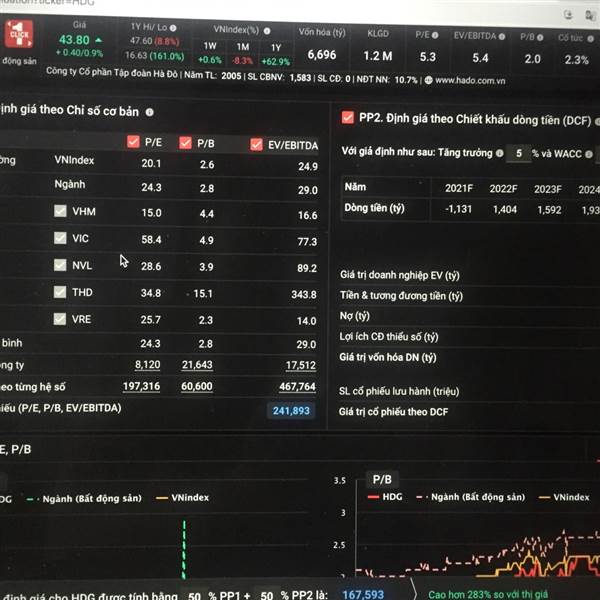The width and height of the screenshot is (600, 600).
Task: Uncheck the THD peer checkbox
Action: [x=60, y=292]
